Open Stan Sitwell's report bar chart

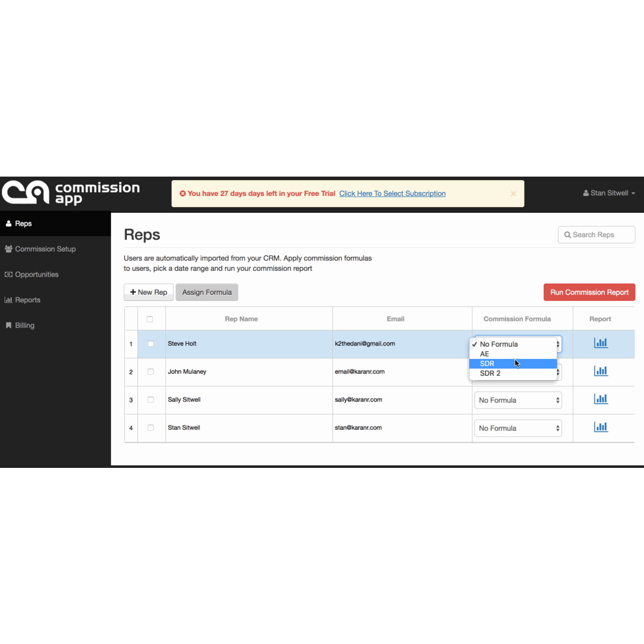click(x=600, y=427)
